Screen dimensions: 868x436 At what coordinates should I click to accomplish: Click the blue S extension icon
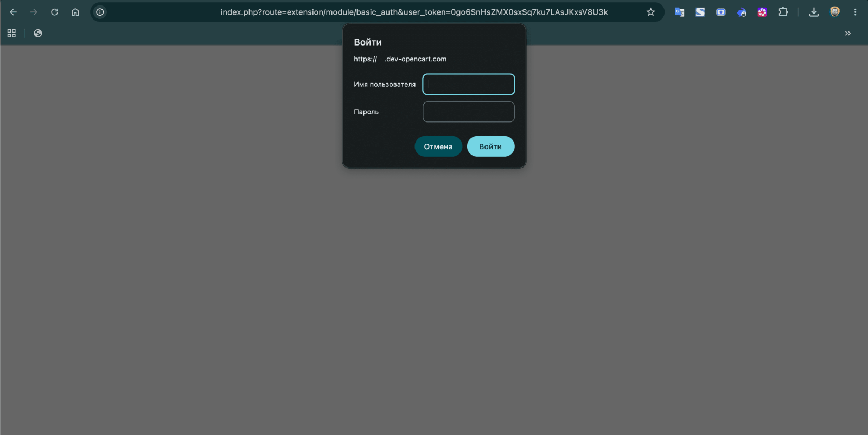(700, 12)
